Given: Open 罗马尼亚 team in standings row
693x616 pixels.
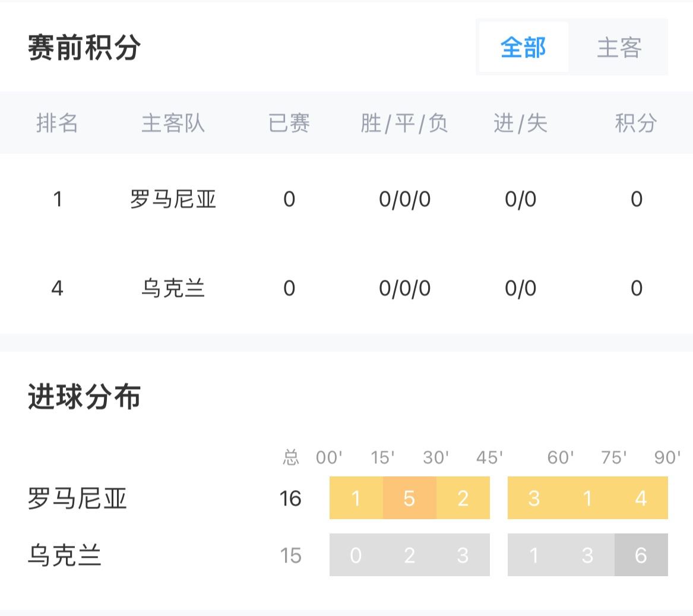Looking at the screenshot, I should pos(173,199).
